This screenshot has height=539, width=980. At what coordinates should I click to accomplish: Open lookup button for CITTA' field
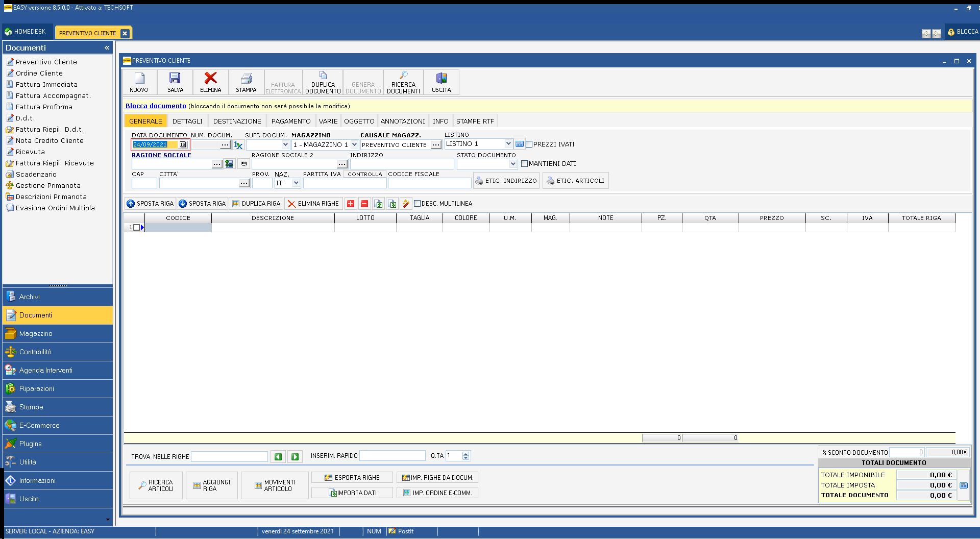244,183
